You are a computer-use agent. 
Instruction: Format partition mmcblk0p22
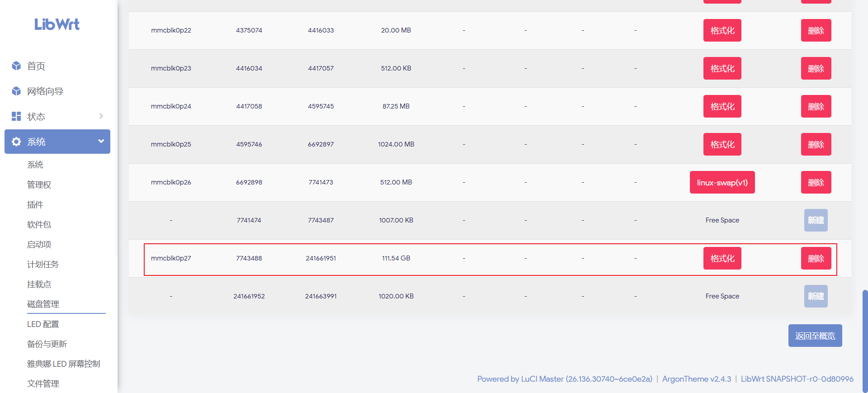pos(722,30)
